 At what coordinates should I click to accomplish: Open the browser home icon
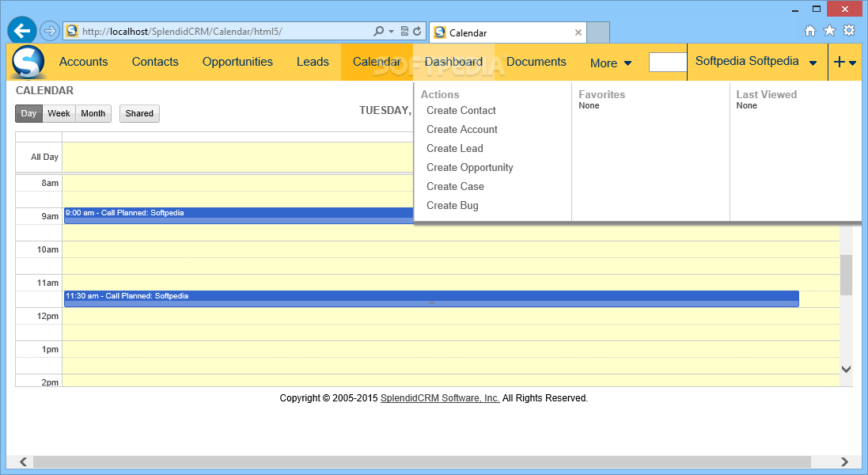[x=810, y=31]
